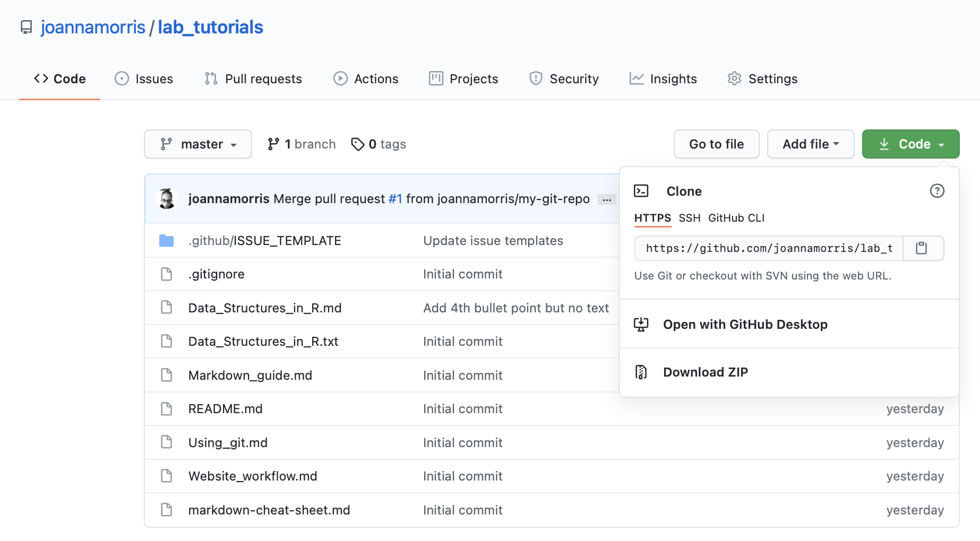Click the repository book icon beside joannamorris
The width and height of the screenshot is (980, 541).
pos(26,27)
